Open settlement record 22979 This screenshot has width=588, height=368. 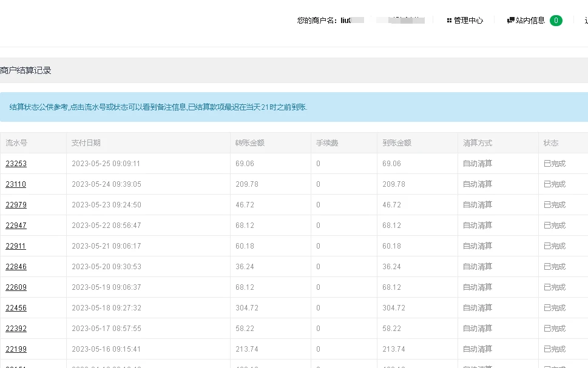pyautogui.click(x=16, y=205)
